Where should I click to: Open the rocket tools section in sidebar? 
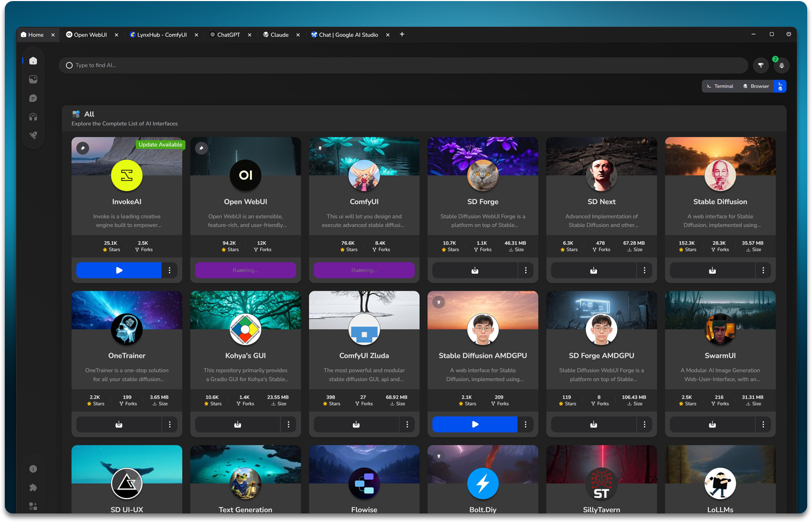33,136
